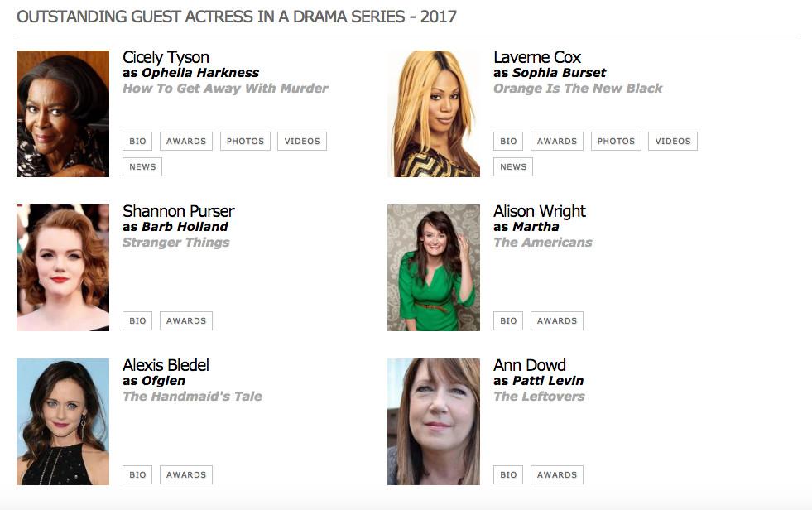Click the Laverne Cox name link
The image size is (812, 510).
pos(537,57)
